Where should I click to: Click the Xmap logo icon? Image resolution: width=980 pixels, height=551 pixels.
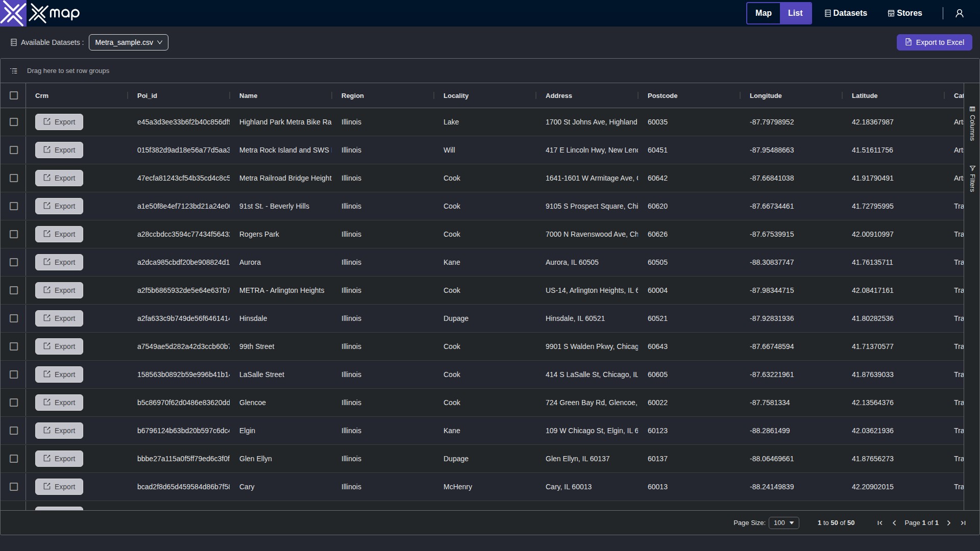13,13
